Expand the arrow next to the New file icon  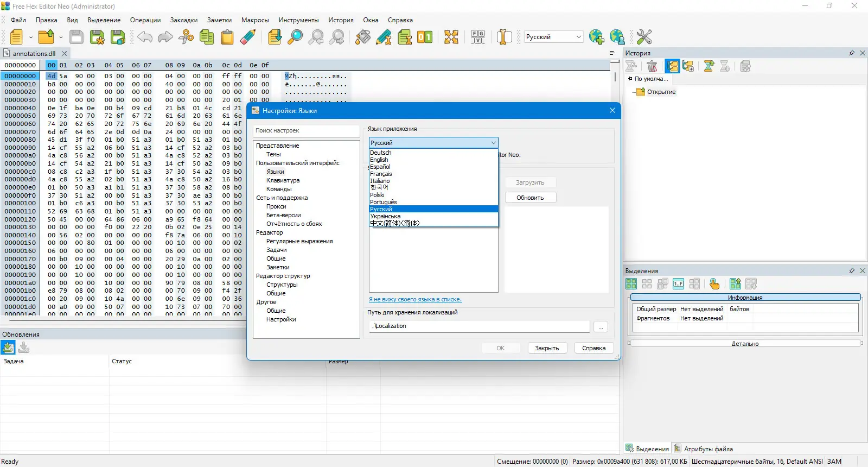pos(31,37)
